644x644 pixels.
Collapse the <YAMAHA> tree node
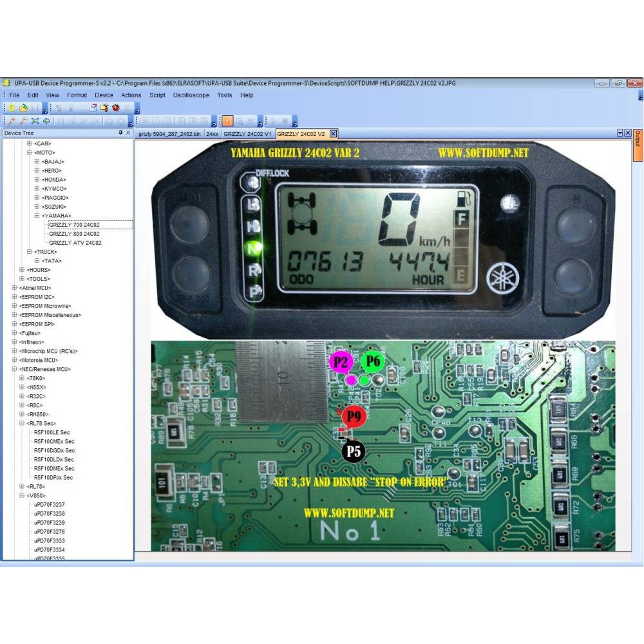click(37, 216)
